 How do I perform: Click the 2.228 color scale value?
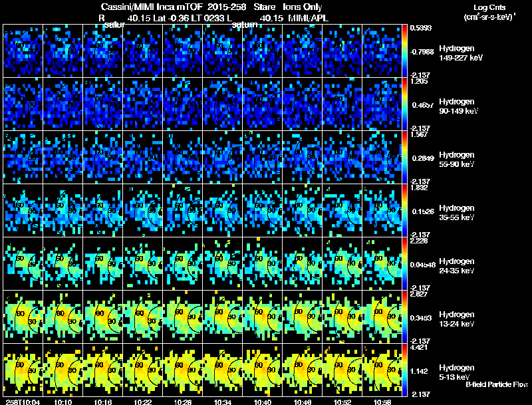(419, 241)
